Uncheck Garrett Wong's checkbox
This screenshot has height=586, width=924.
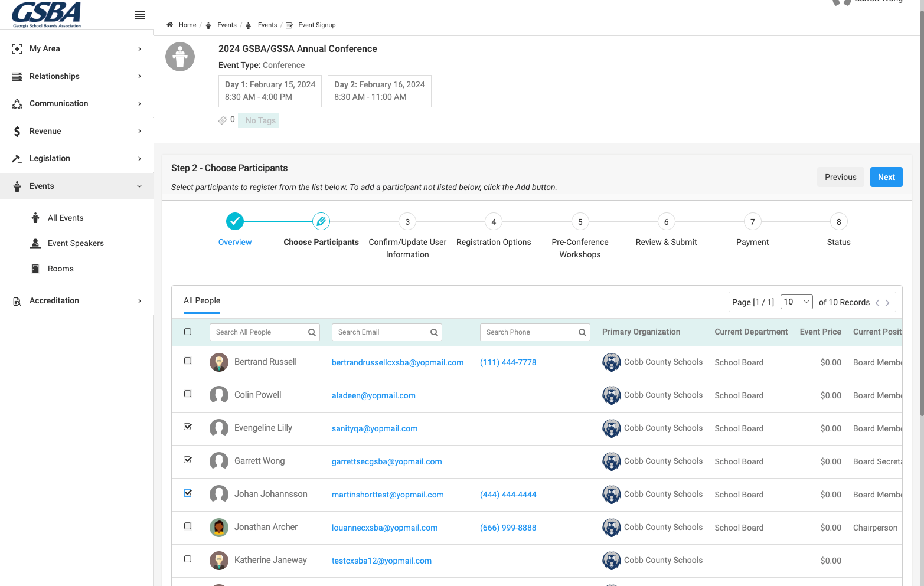(188, 460)
